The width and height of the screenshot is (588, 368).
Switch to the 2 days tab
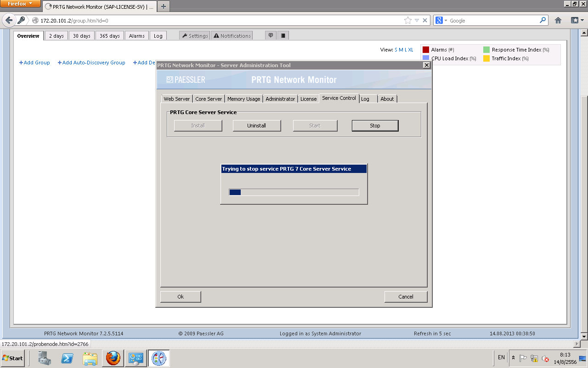[57, 36]
